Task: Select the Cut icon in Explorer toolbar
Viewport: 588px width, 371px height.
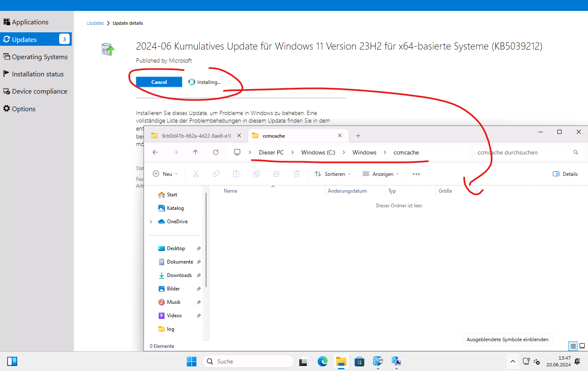Action: tap(196, 173)
